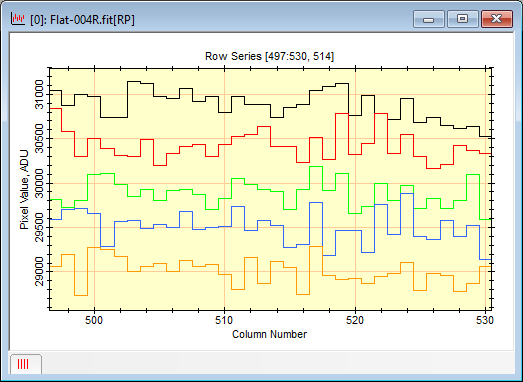Maximize the Flat-004R.fit plot window
The image size is (523, 382).
(x=462, y=19)
